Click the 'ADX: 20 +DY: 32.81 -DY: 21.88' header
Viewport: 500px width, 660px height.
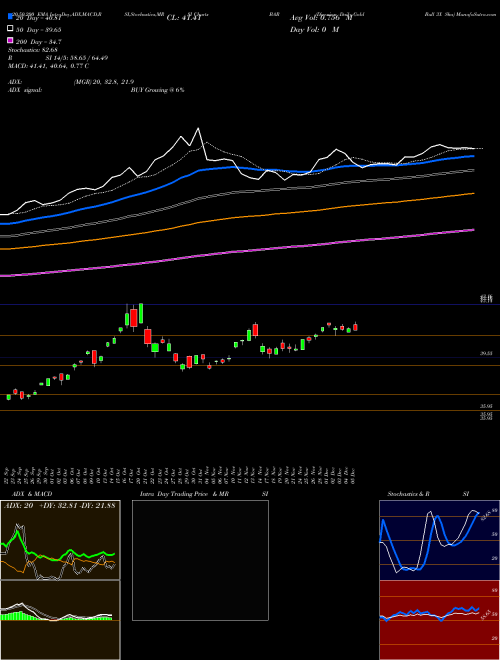60,506
